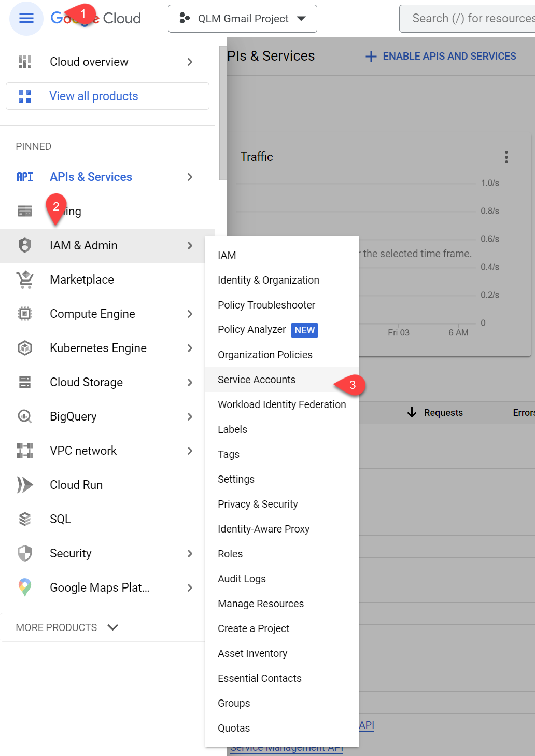Expand the Cloud overview submenu chevron
Screen dimensions: 535x756
click(x=190, y=62)
